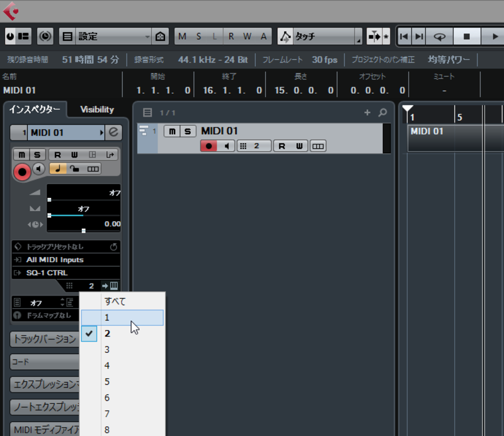Screen dimensions: 504x436
Task: Click Go to Previous Marker transport button
Action: pos(404,37)
